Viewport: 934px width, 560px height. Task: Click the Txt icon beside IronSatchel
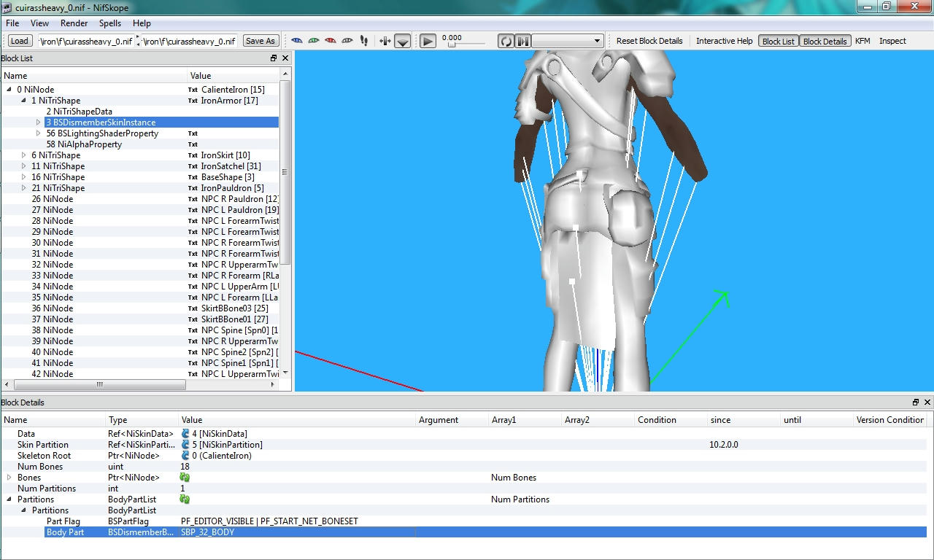pyautogui.click(x=193, y=166)
